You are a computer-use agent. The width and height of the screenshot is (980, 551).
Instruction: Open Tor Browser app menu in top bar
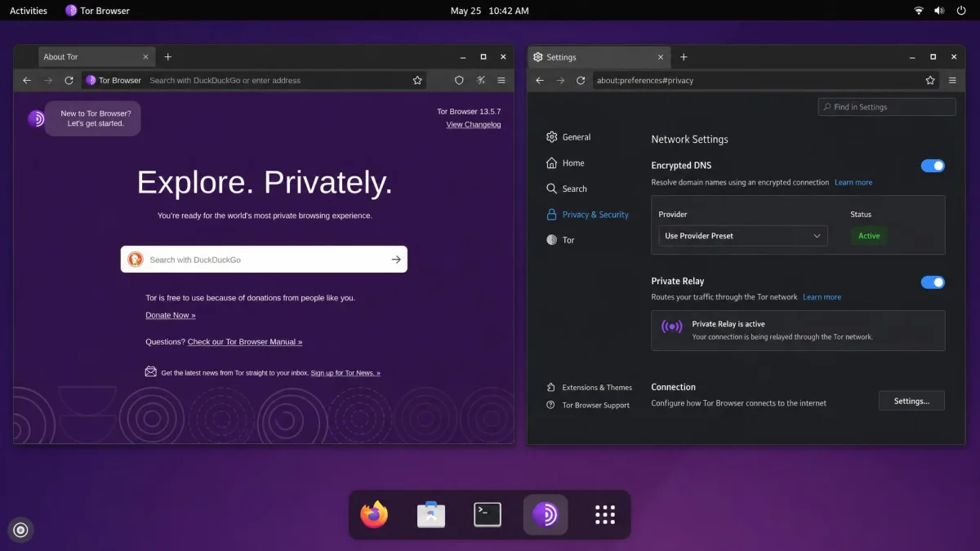pyautogui.click(x=97, y=11)
